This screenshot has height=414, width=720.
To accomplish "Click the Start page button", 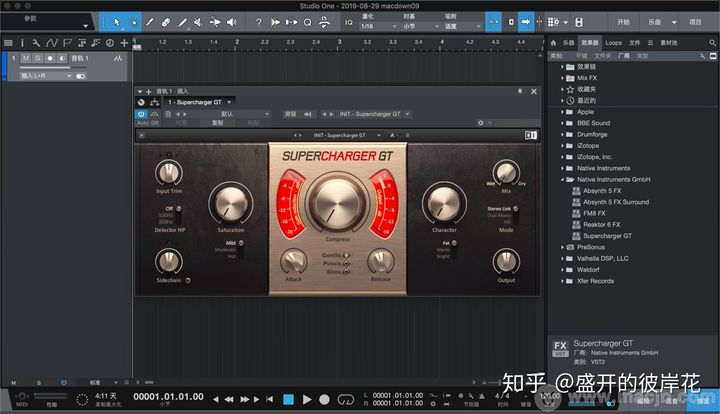I will pos(623,22).
